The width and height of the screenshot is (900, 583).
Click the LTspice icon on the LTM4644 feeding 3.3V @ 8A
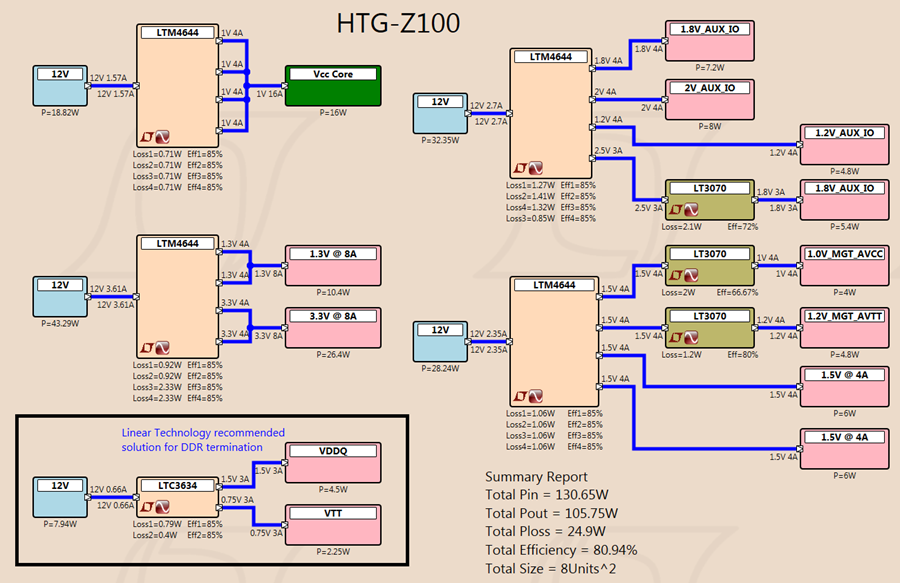[x=162, y=348]
